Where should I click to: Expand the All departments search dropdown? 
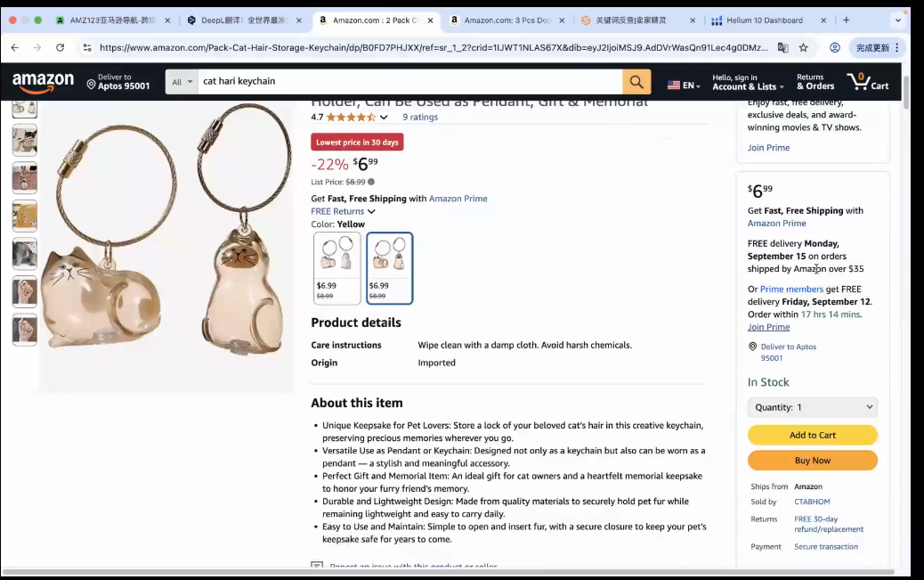pyautogui.click(x=182, y=82)
